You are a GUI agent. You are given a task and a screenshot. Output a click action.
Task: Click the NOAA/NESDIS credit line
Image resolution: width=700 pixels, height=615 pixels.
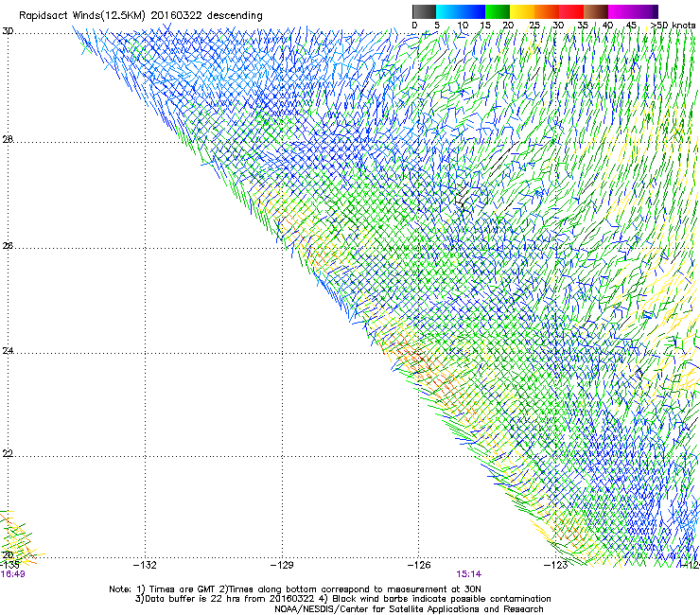pos(409,609)
